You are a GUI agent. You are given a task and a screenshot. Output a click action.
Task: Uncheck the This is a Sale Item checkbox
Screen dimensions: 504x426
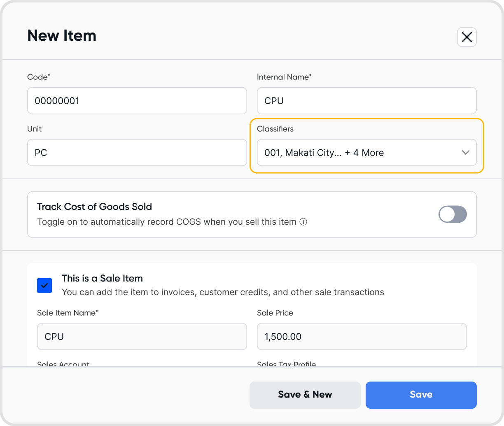point(44,285)
